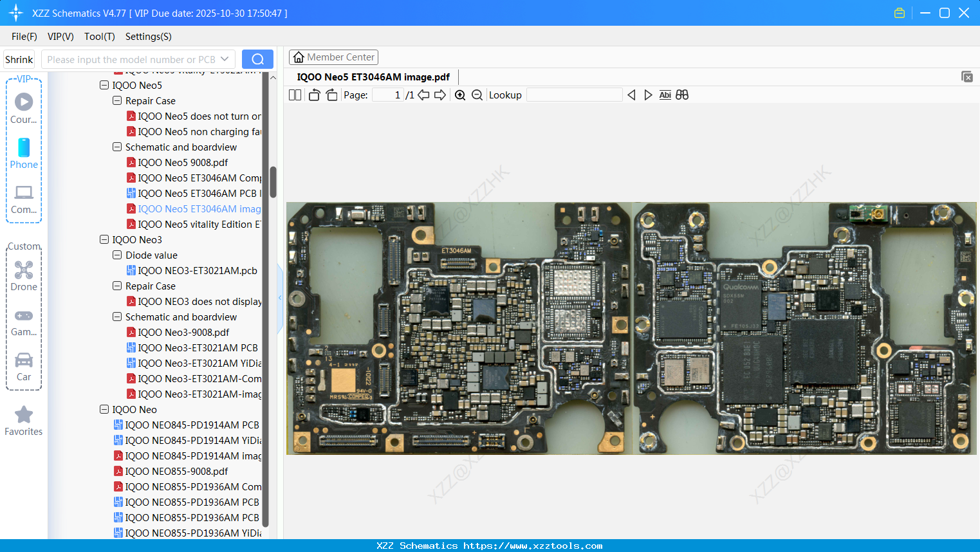The image size is (980, 552).
Task: Open the Drone category in sidebar
Action: coord(24,276)
